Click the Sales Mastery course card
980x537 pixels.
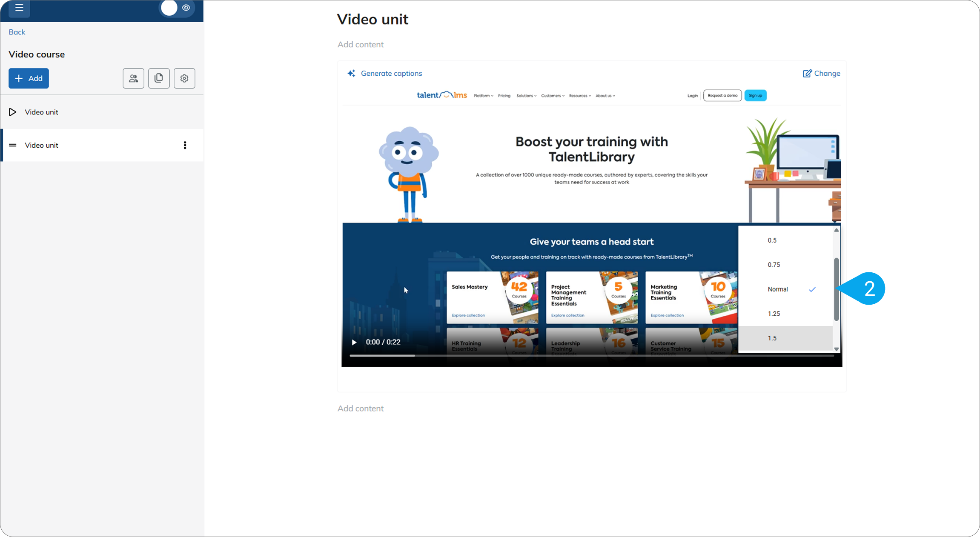[492, 297]
